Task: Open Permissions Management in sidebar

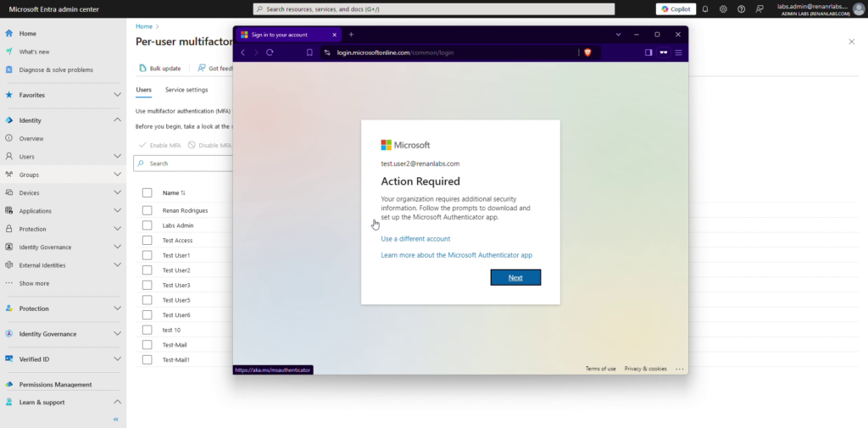Action: pyautogui.click(x=55, y=384)
